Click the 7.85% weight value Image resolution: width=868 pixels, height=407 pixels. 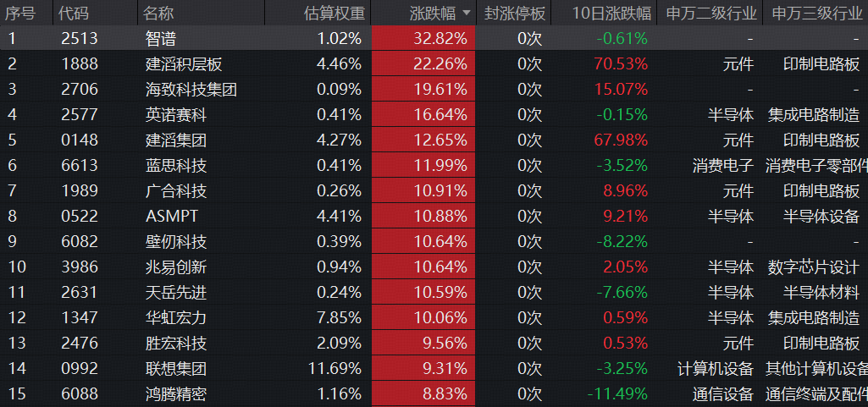(x=339, y=317)
